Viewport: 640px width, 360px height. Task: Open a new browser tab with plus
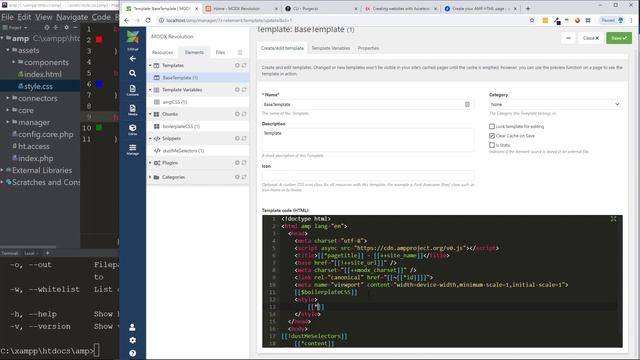point(528,8)
